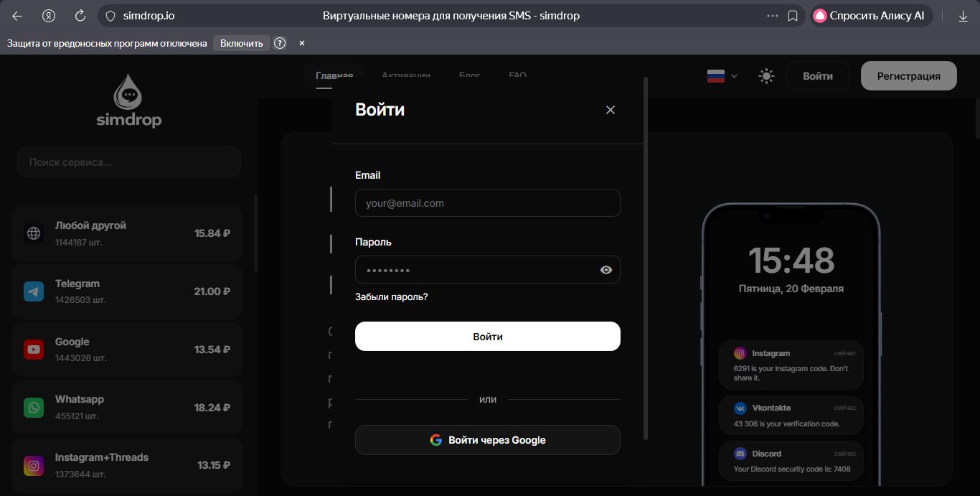Click the Google icon in the login dialog
The height and width of the screenshot is (496, 980).
click(x=435, y=440)
